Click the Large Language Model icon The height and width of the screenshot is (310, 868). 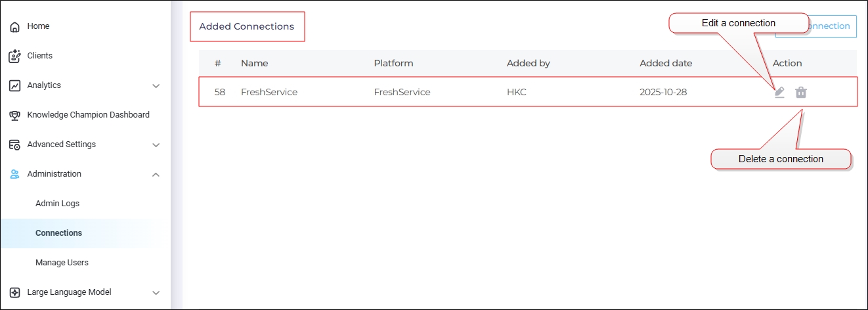point(14,292)
